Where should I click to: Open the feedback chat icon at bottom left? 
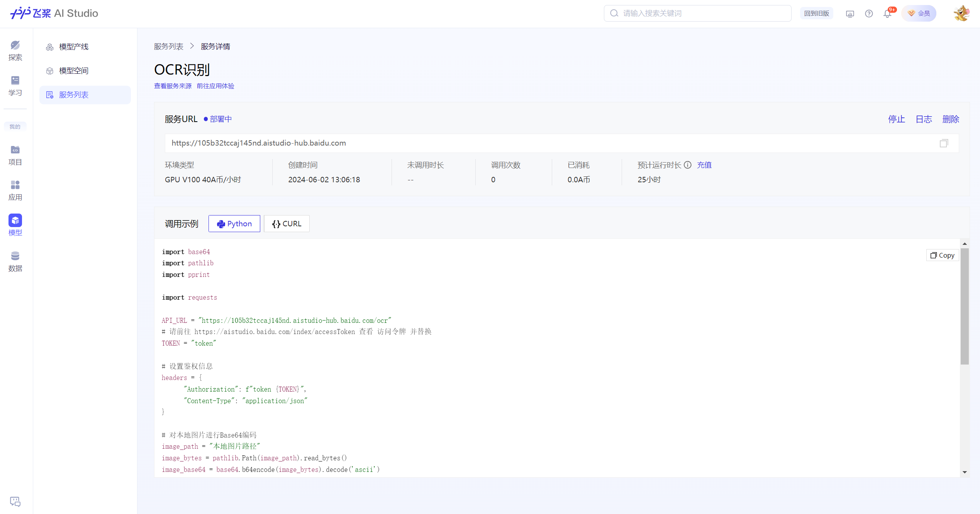click(x=15, y=501)
